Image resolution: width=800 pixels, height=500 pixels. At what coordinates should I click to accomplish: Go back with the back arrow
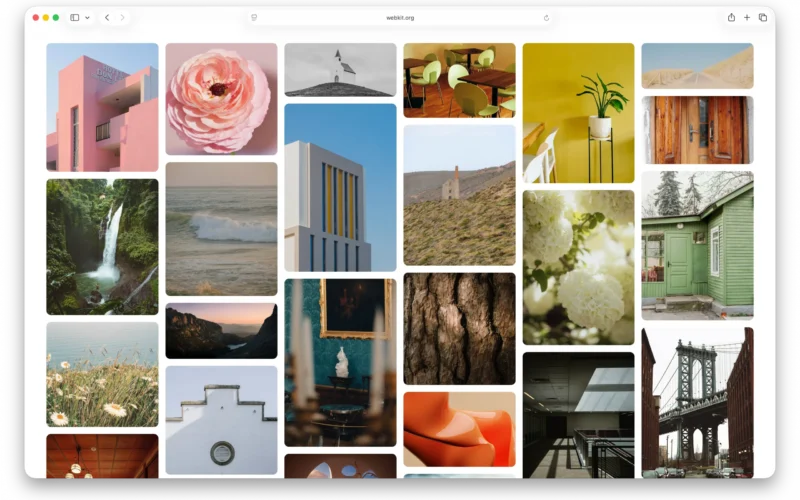pyautogui.click(x=107, y=17)
